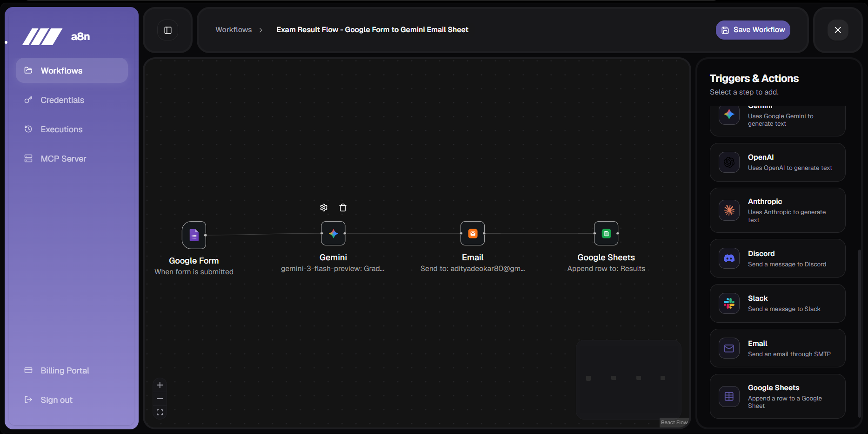Open Executions in the sidebar
Image resolution: width=868 pixels, height=434 pixels.
72,129
